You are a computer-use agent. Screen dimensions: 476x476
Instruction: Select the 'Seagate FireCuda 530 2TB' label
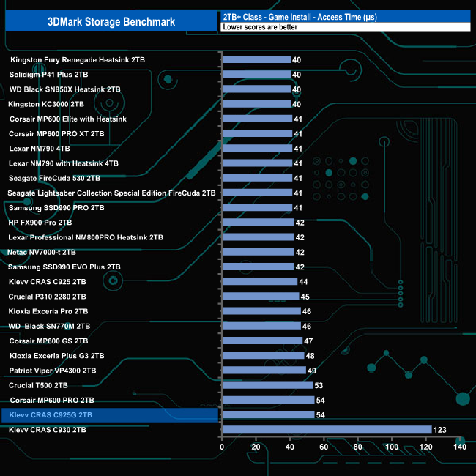tap(54, 178)
